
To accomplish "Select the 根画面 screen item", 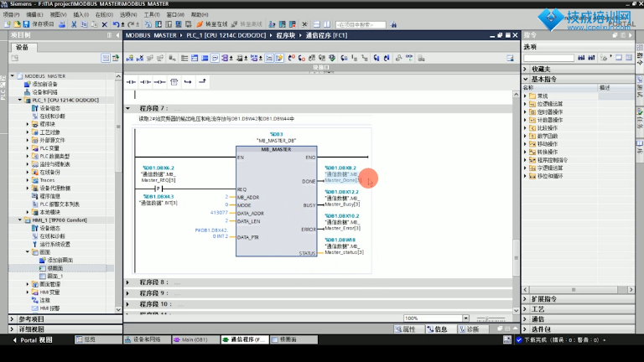I will click(55, 268).
